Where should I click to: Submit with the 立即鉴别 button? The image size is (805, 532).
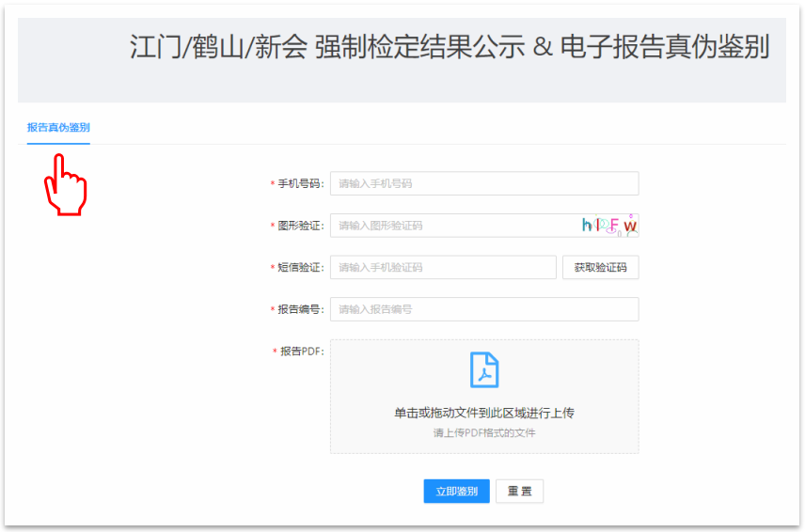[456, 492]
